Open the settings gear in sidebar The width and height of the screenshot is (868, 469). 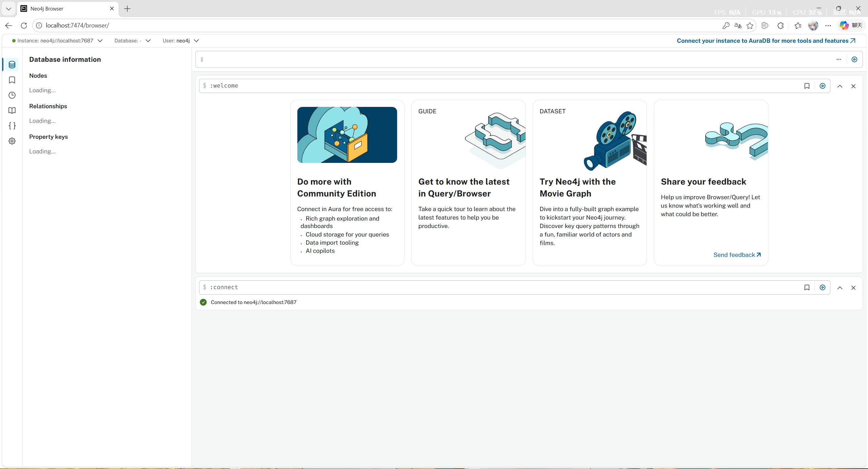12,141
